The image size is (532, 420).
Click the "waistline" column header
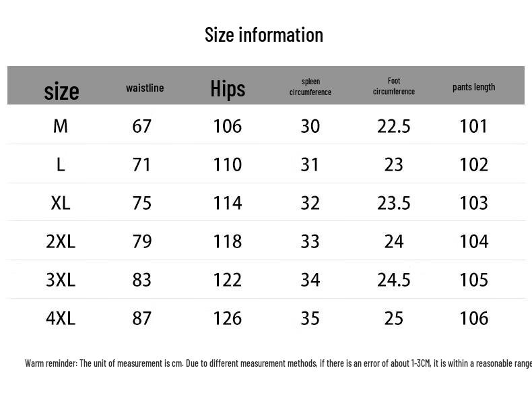click(x=145, y=88)
